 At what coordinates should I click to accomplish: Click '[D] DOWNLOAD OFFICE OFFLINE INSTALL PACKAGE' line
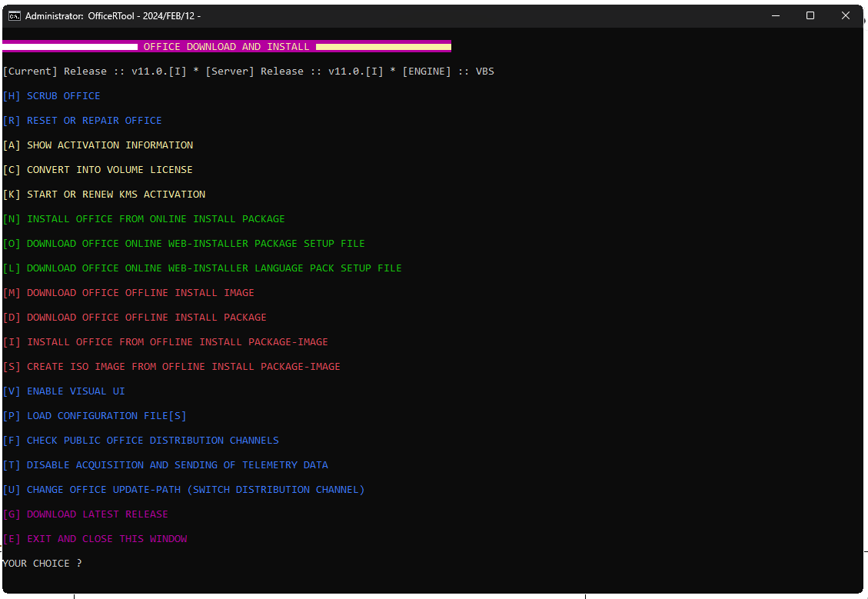[135, 318]
